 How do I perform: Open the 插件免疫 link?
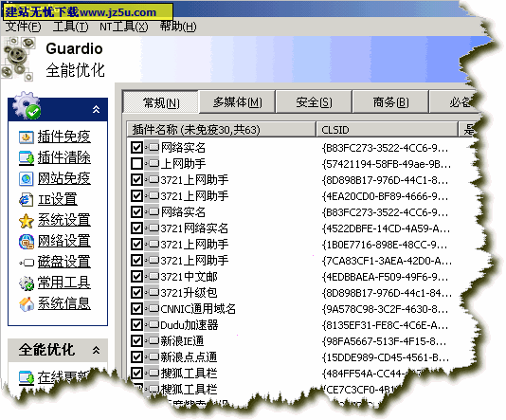coord(63,137)
